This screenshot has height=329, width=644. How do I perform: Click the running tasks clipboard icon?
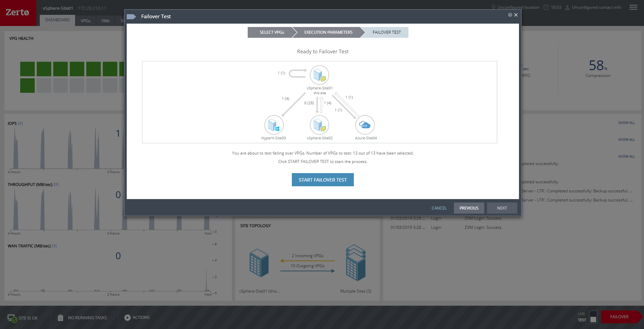(x=60, y=318)
